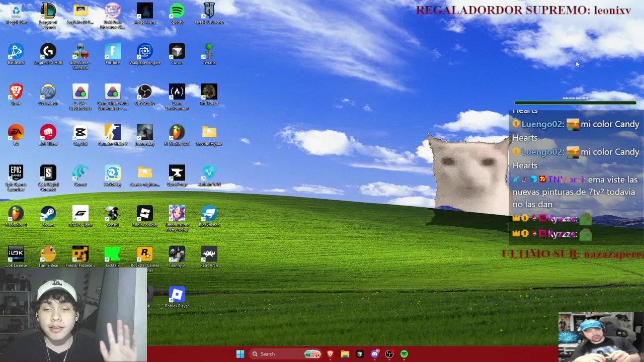Launch the Kenshi desktop shortcut

[113, 217]
